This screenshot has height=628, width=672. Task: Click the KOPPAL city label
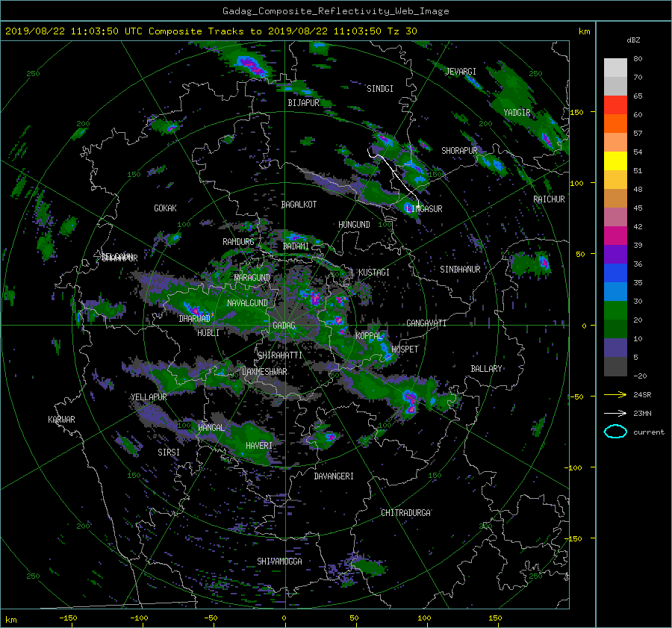369,336
